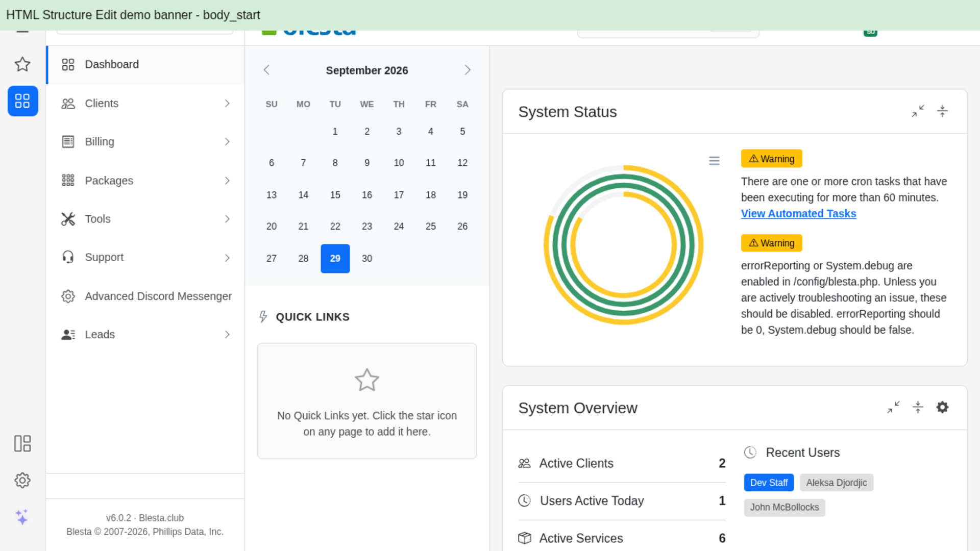Image resolution: width=980 pixels, height=551 pixels.
Task: Click the Active Services box icon
Action: click(x=524, y=538)
